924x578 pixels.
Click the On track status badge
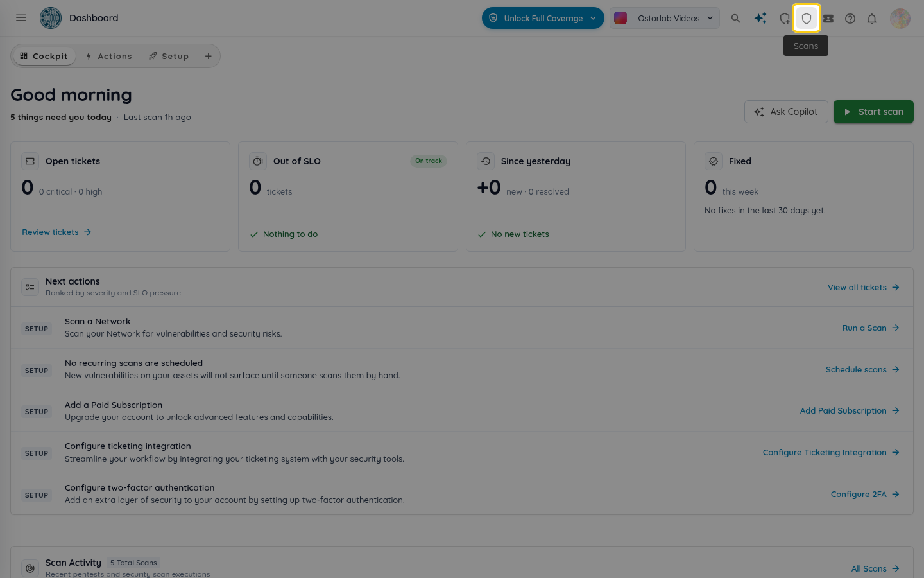click(x=429, y=161)
